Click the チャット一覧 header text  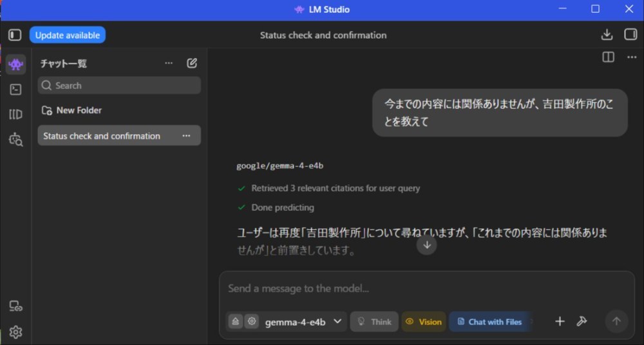click(64, 63)
